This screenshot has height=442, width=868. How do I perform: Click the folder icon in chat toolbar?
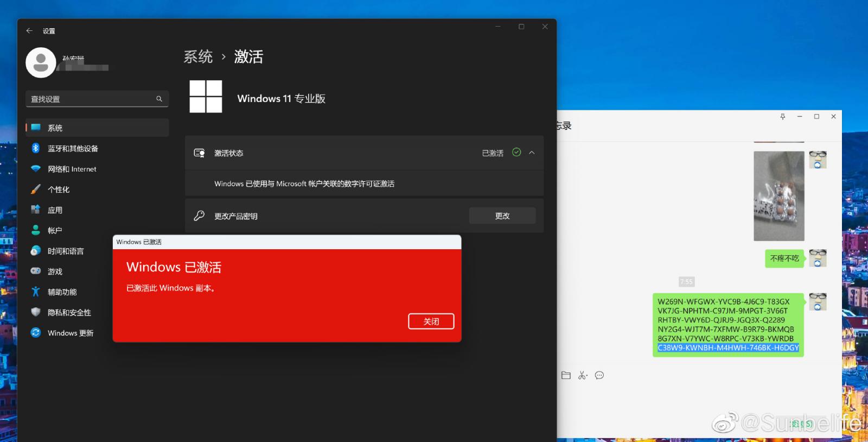tap(566, 375)
